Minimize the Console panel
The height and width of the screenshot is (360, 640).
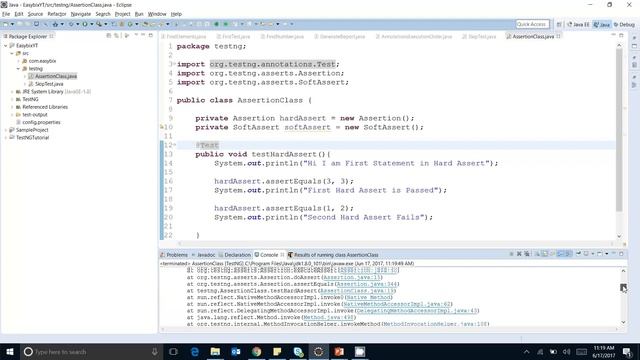(613, 254)
